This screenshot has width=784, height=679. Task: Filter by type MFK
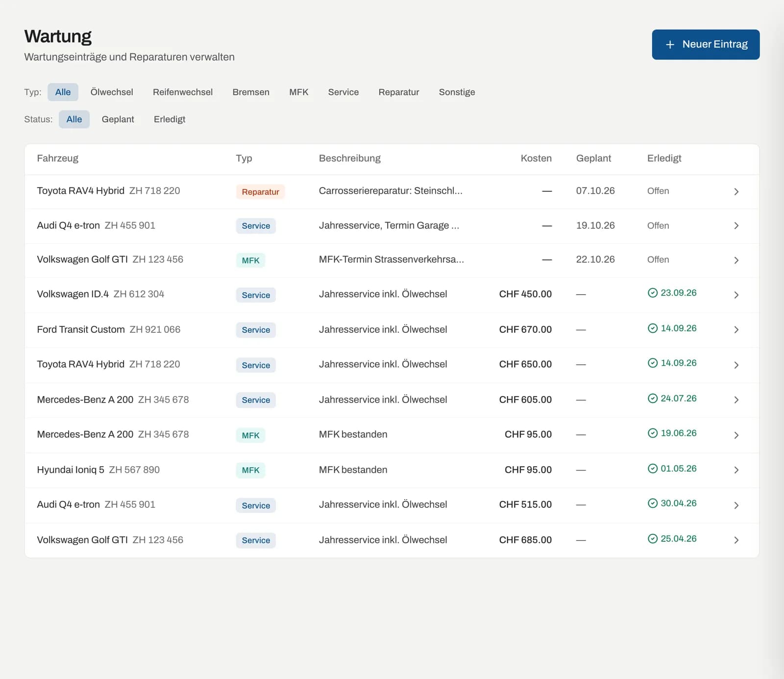click(299, 92)
